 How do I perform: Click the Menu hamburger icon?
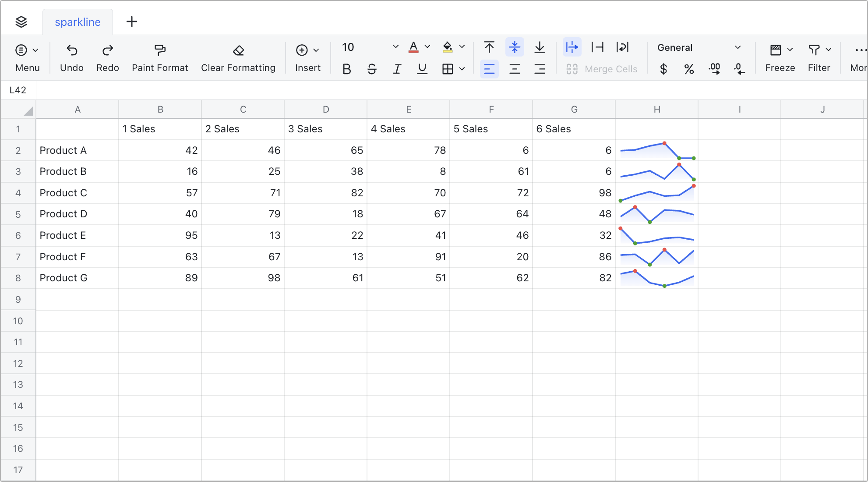(21, 50)
